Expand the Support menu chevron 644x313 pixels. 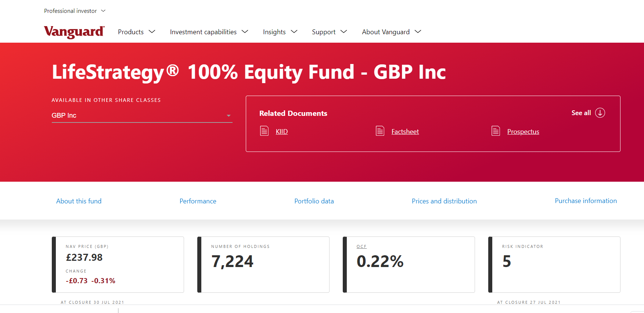point(344,32)
